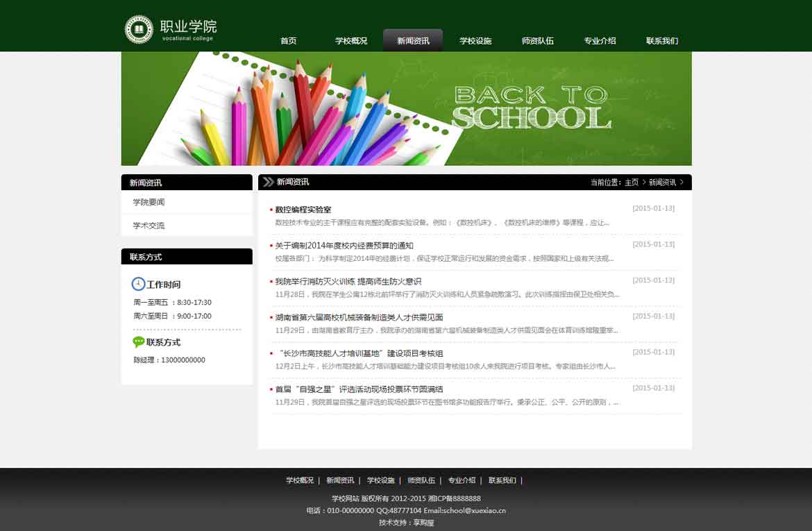
Task: Click footer link 联系我们
Action: [x=502, y=480]
